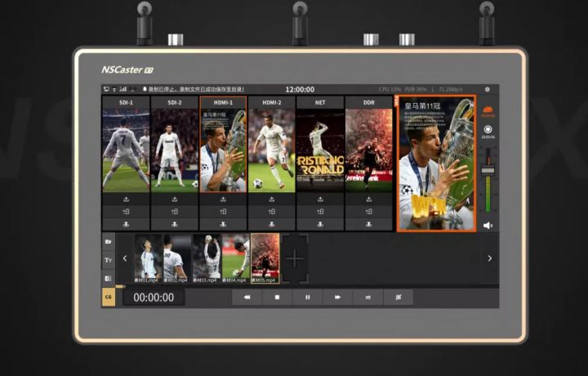Open the text title tool in sidebar

point(108,260)
